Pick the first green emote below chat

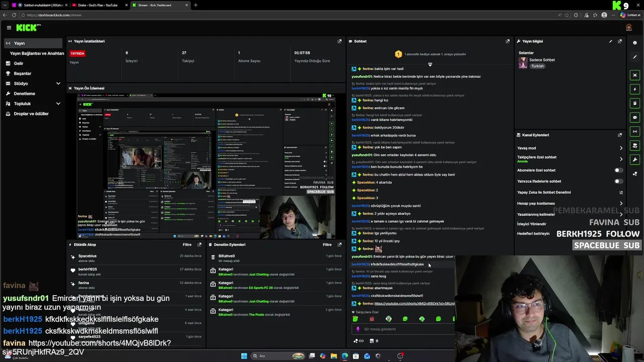coord(355,319)
